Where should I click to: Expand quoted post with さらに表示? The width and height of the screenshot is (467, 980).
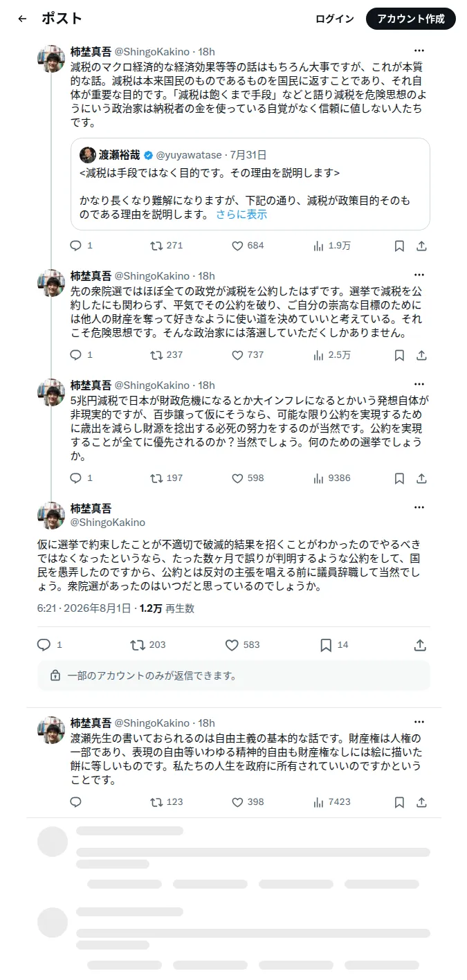point(241,215)
